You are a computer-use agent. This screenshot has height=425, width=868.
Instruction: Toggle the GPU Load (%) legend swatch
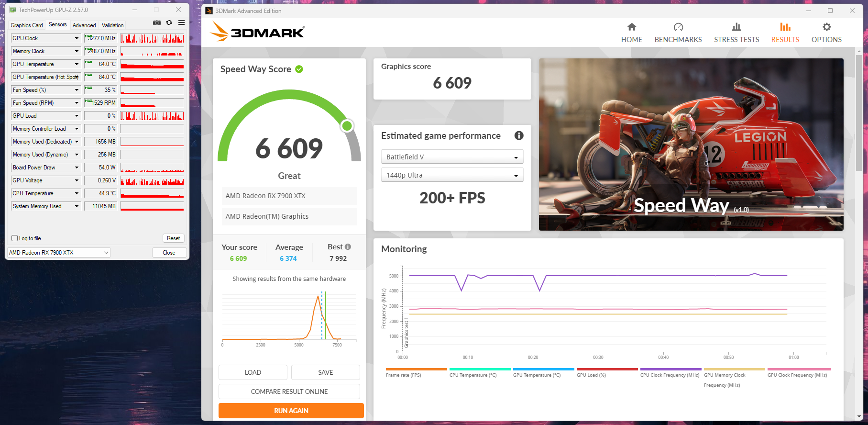[607, 369]
